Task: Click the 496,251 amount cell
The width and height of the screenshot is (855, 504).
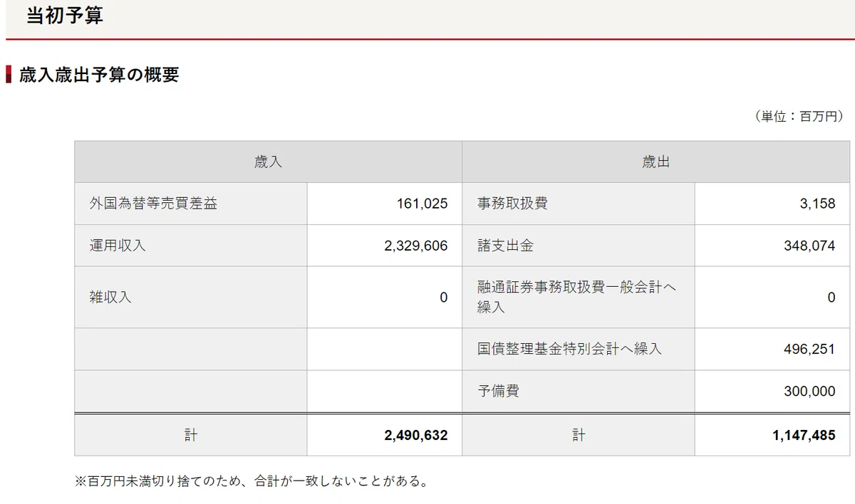Action: pos(772,349)
